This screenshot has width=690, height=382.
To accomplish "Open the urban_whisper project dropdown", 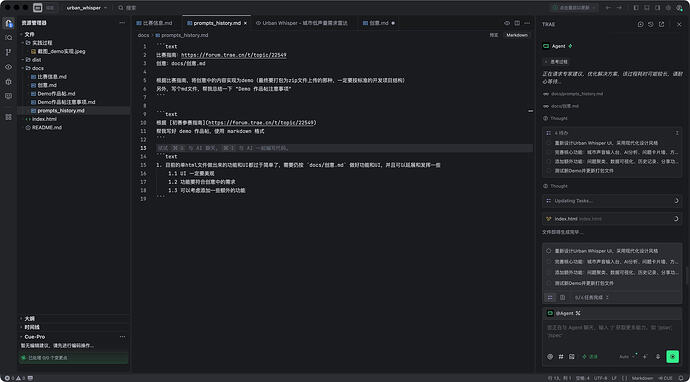I will [x=87, y=8].
